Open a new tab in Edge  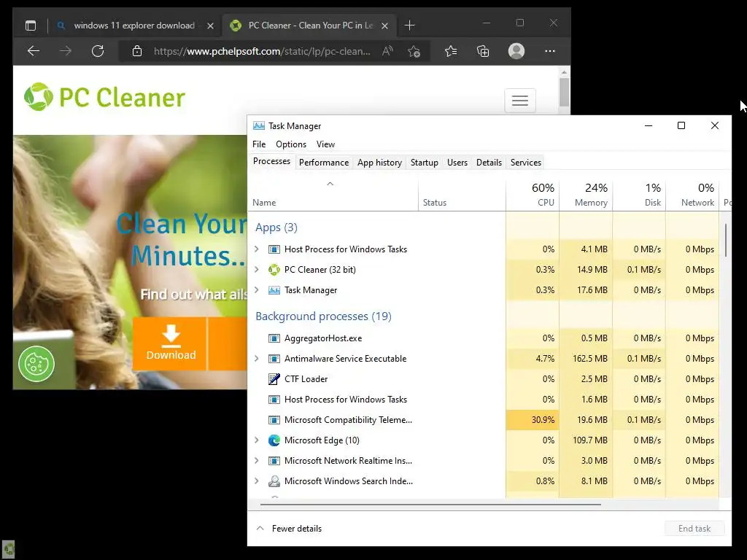pos(409,26)
